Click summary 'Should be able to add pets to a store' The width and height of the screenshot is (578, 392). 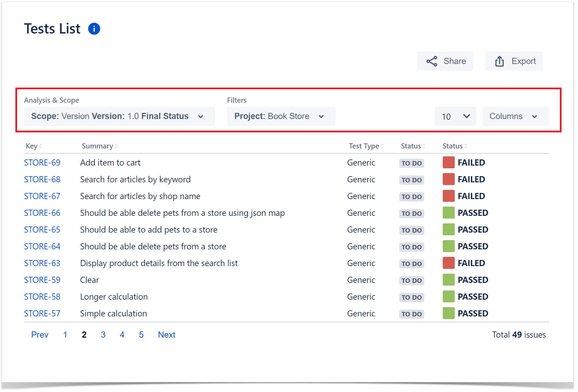coord(149,230)
